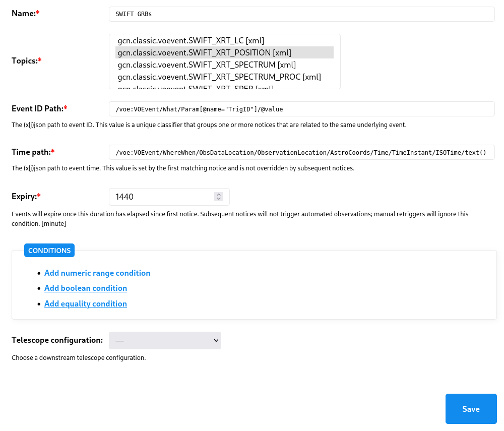This screenshot has width=504, height=431.
Task: Click the Topics label
Action: point(25,60)
